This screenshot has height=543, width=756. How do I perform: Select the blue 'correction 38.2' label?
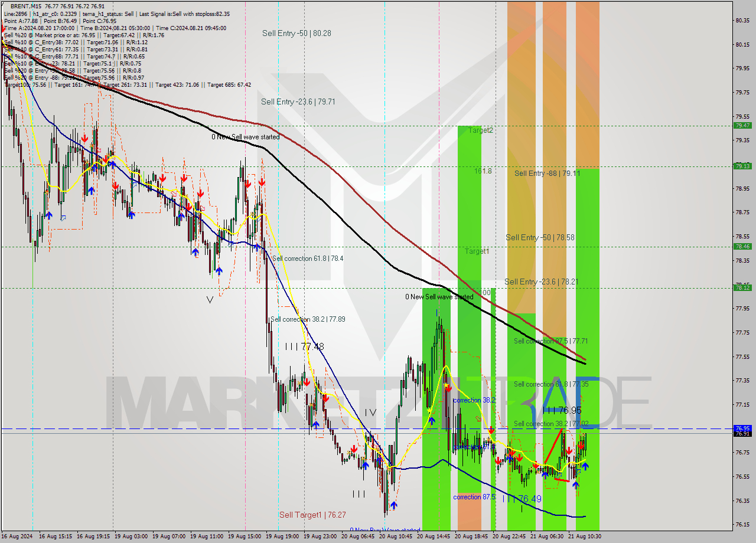pos(474,400)
